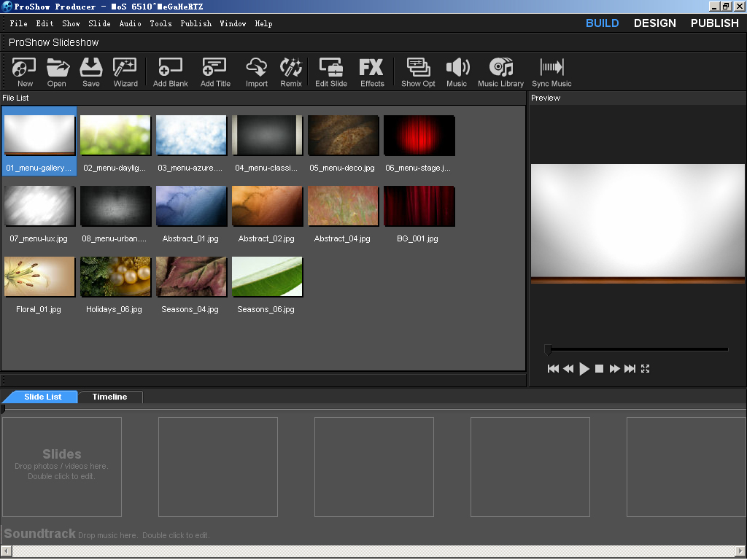Viewport: 747px width, 560px height.
Task: Open an existing show file
Action: coord(57,72)
